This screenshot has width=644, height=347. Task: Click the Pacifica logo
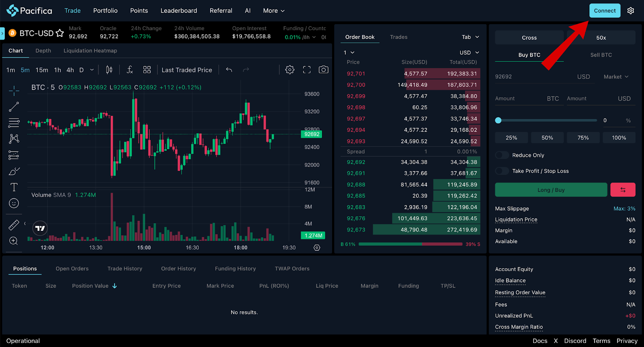point(29,10)
